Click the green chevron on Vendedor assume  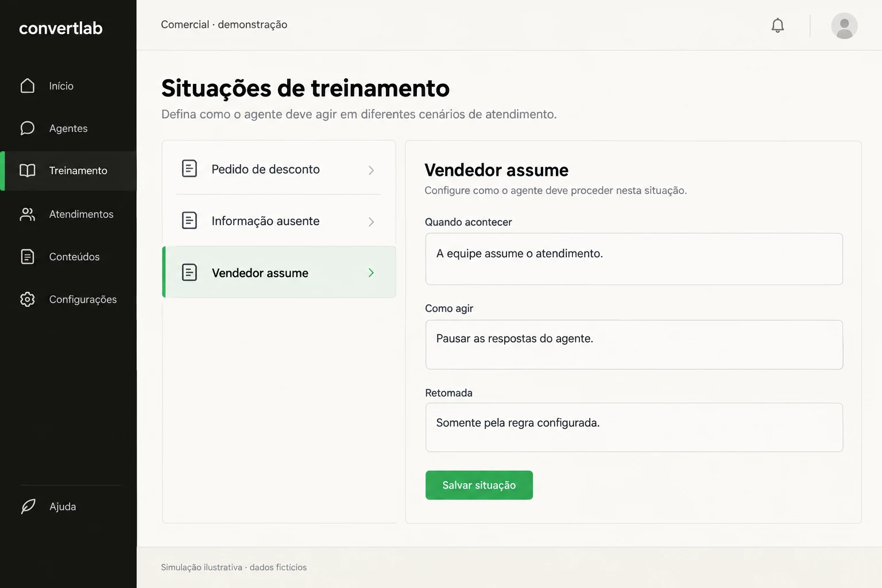click(x=371, y=273)
